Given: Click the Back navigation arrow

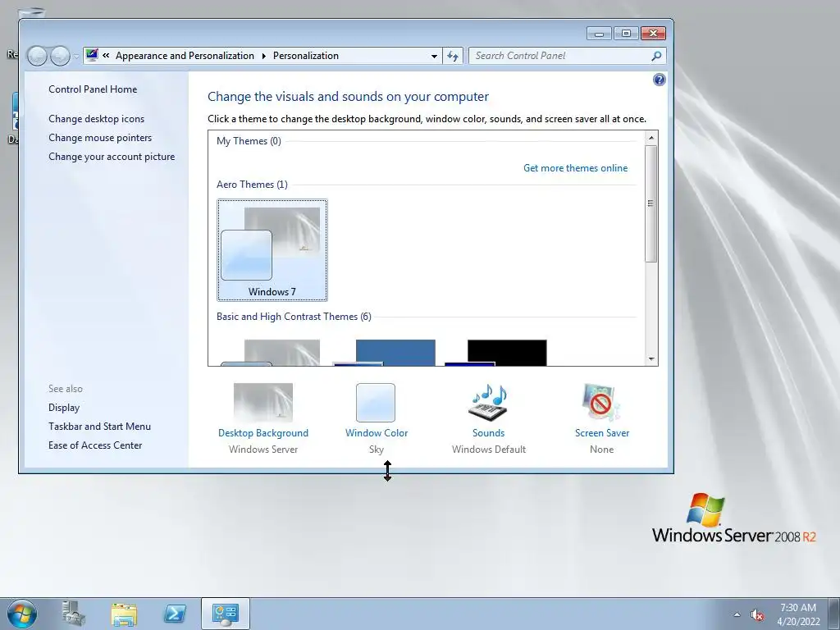Looking at the screenshot, I should coord(37,56).
